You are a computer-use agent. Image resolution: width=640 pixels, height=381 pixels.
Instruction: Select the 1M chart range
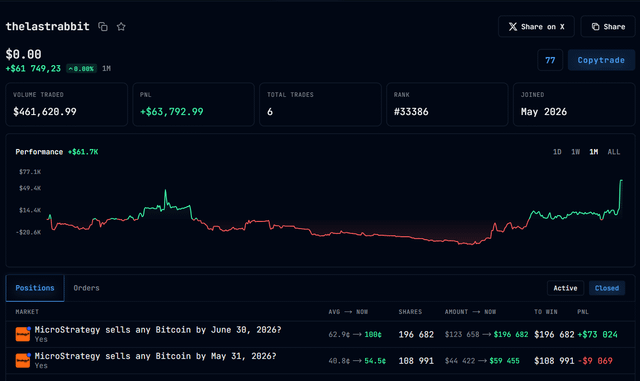[593, 152]
